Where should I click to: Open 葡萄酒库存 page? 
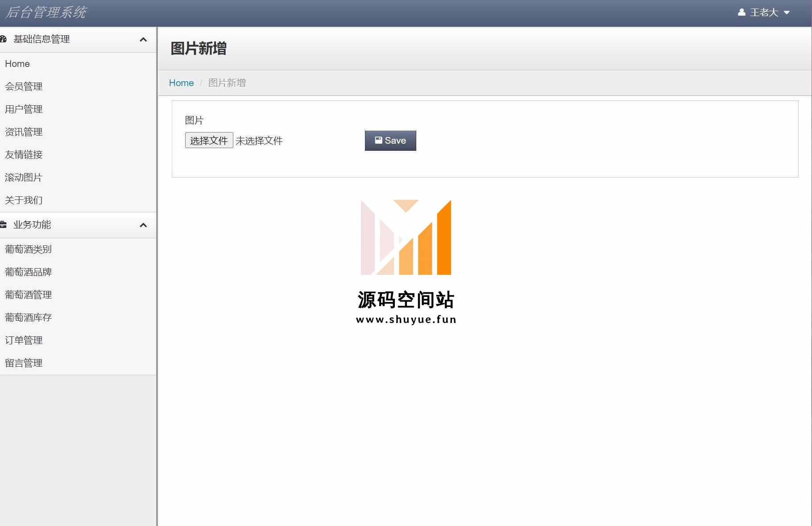pos(29,318)
